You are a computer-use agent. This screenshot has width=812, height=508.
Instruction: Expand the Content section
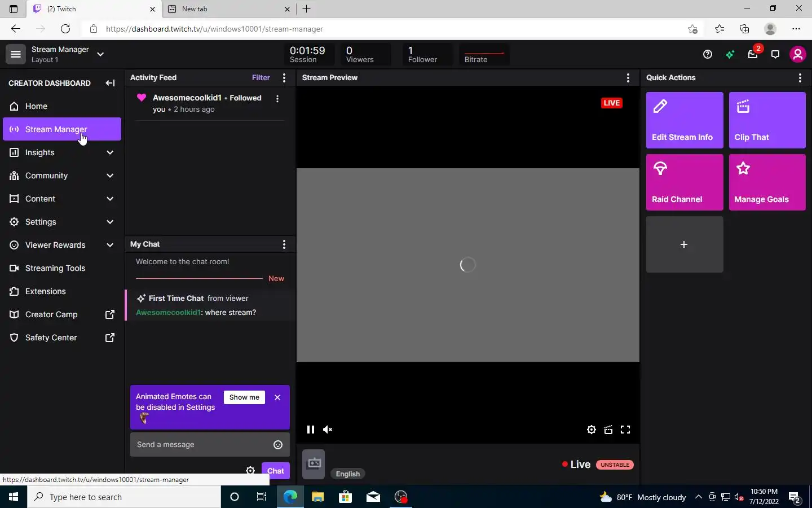(62, 199)
